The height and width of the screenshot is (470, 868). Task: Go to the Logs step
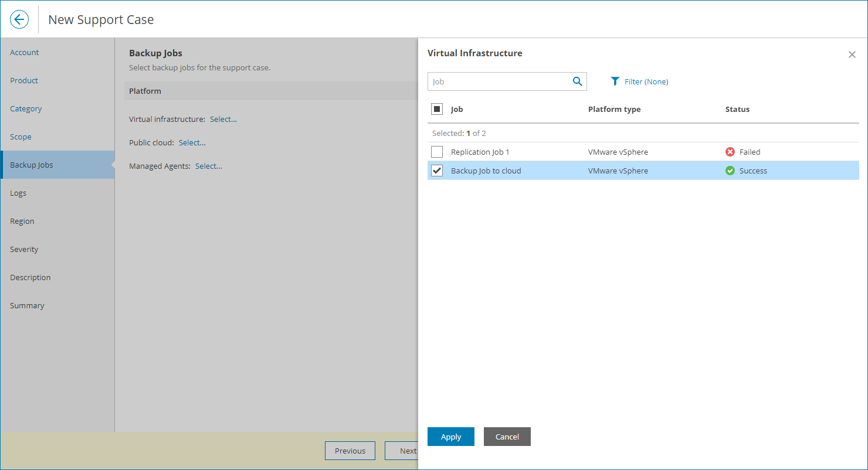18,193
